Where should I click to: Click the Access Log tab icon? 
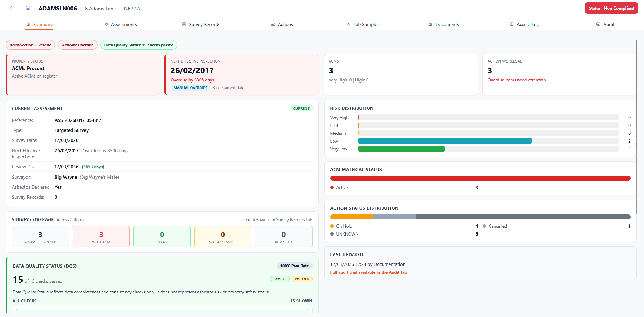[x=512, y=24]
